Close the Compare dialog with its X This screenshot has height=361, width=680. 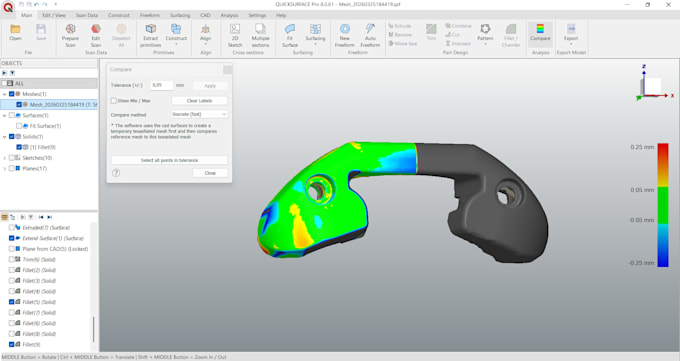tap(227, 69)
